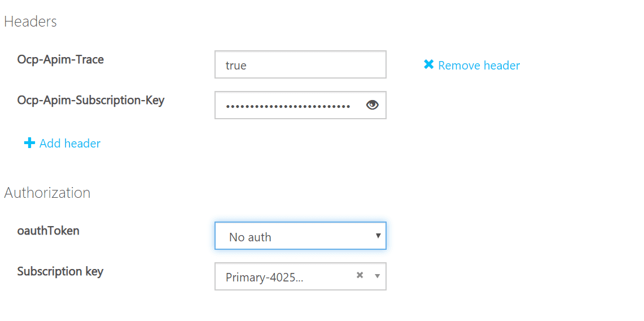This screenshot has height=321, width=644.
Task: Click the masked dots of the subscription key
Action: (287, 106)
